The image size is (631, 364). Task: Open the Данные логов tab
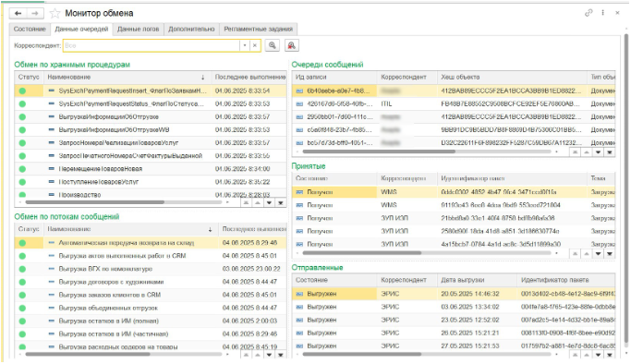[138, 29]
